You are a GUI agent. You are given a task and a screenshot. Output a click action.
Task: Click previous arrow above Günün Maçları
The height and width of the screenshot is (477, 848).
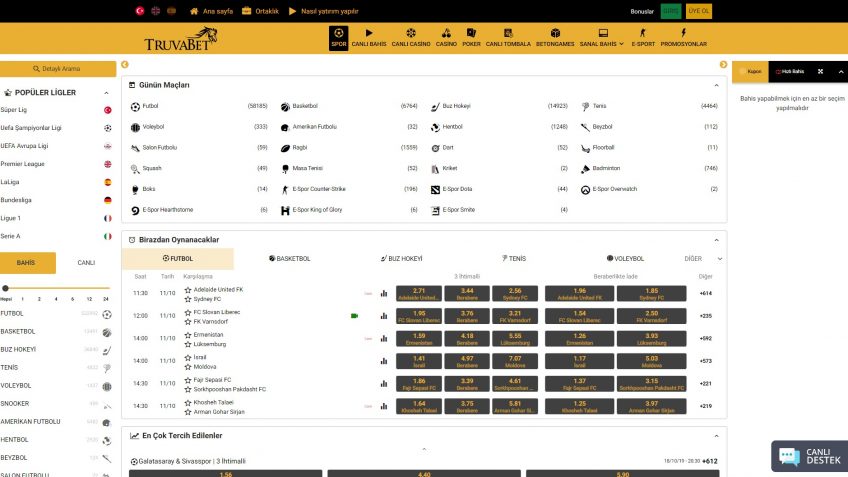125,64
